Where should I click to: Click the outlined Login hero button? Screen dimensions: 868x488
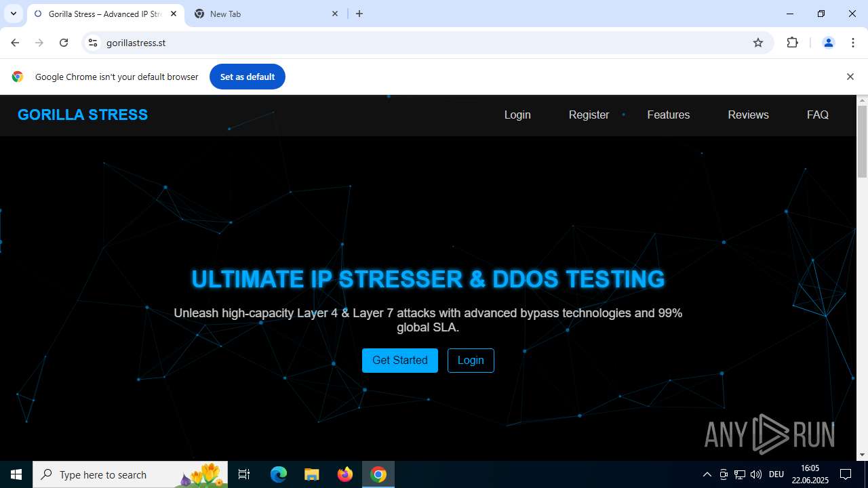click(471, 361)
